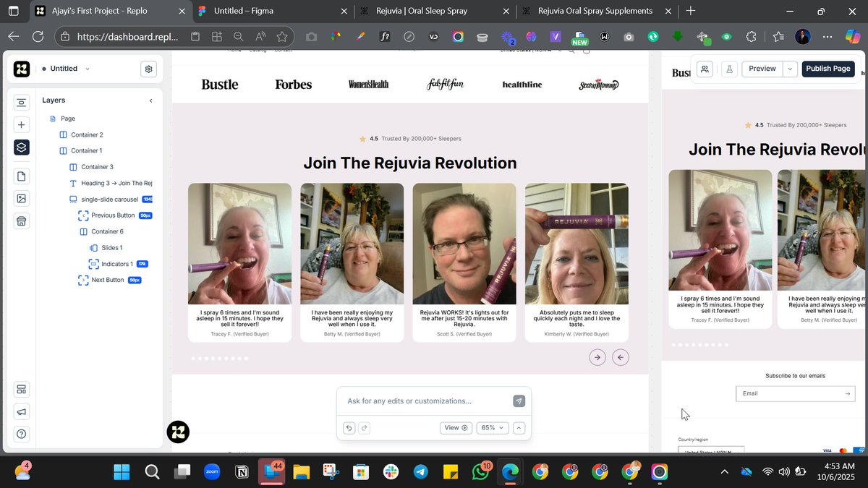Expand the prompt box with the up chevron
The height and width of the screenshot is (488, 868).
pyautogui.click(x=519, y=428)
